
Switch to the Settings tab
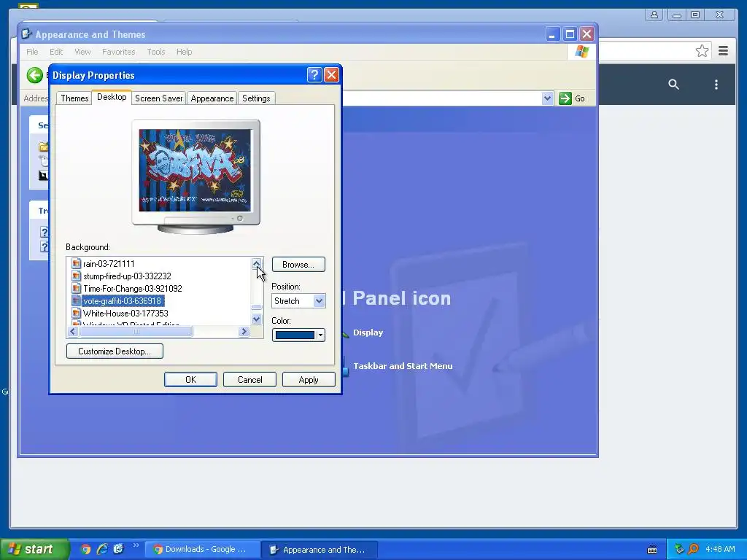[256, 98]
